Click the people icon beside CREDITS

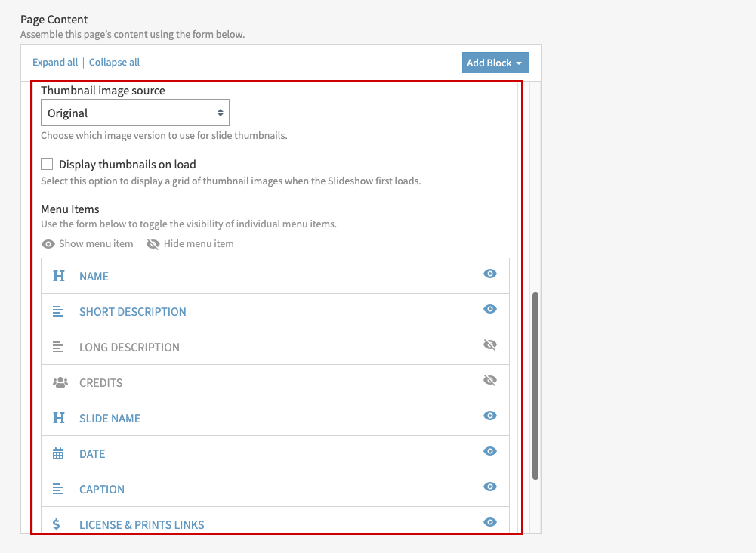click(59, 382)
